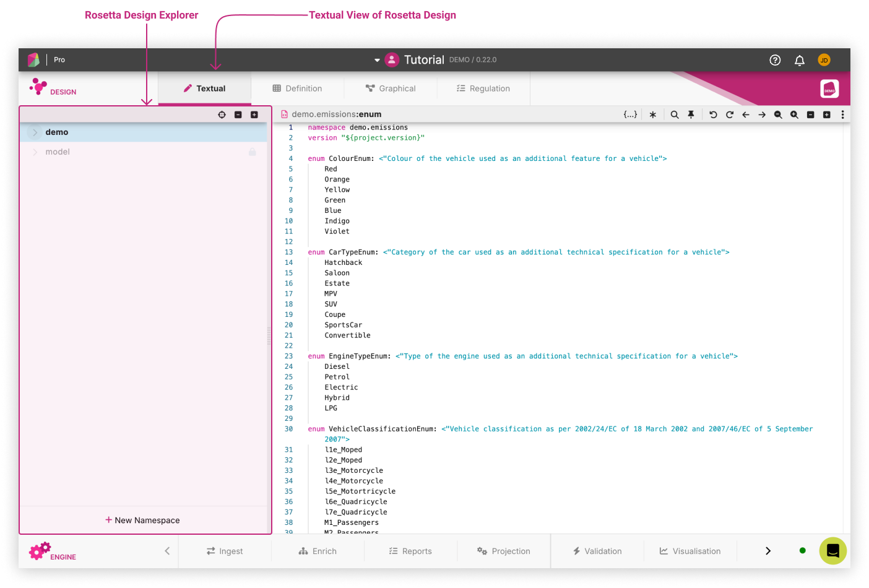Click the green status indicator dot
The image size is (869, 588).
(803, 550)
